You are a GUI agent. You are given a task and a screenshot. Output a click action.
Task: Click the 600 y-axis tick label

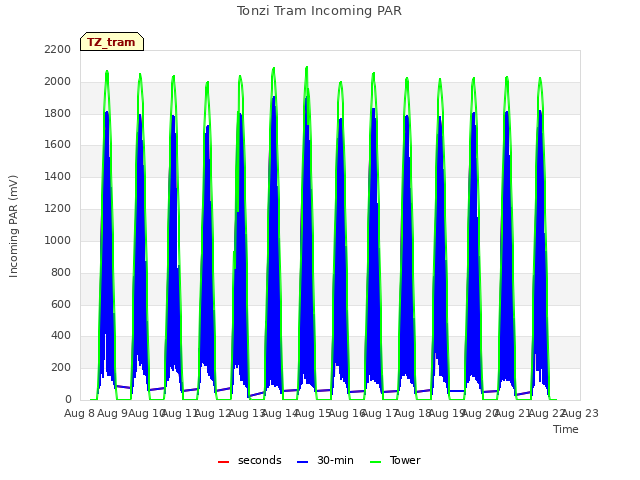pyautogui.click(x=61, y=304)
